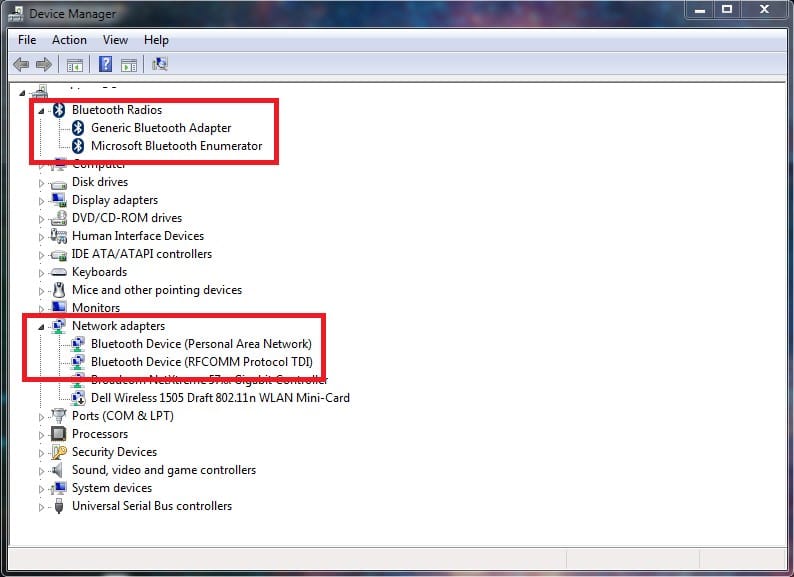Click the Bluetooth RFCOMM Protocol TDI icon
794x577 pixels.
pyautogui.click(x=78, y=362)
